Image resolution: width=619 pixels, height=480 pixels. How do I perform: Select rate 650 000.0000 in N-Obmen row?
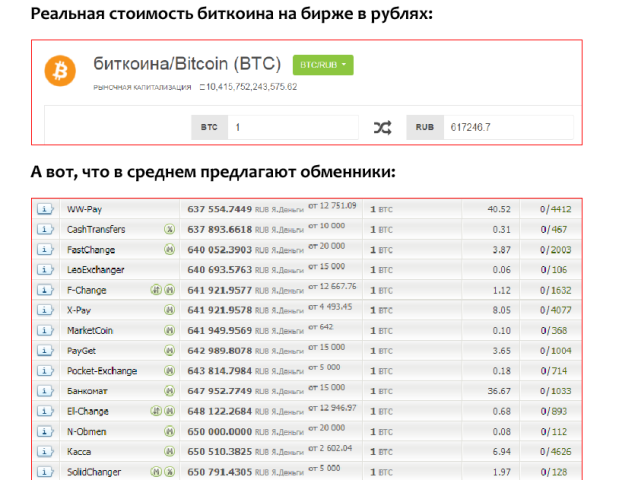pyautogui.click(x=219, y=432)
